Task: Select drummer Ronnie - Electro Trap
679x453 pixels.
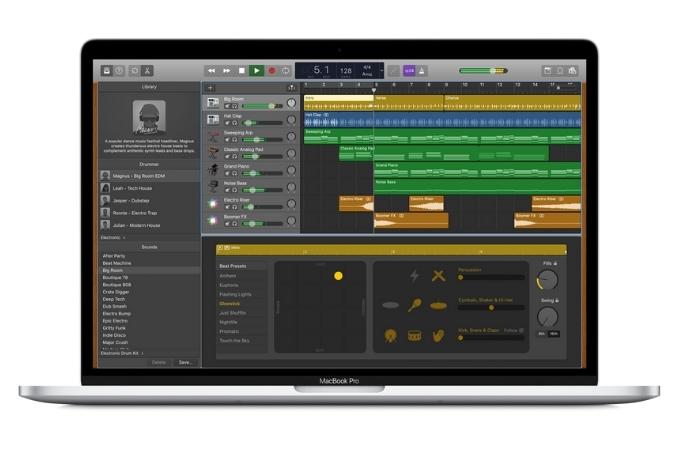Action: pos(149,213)
